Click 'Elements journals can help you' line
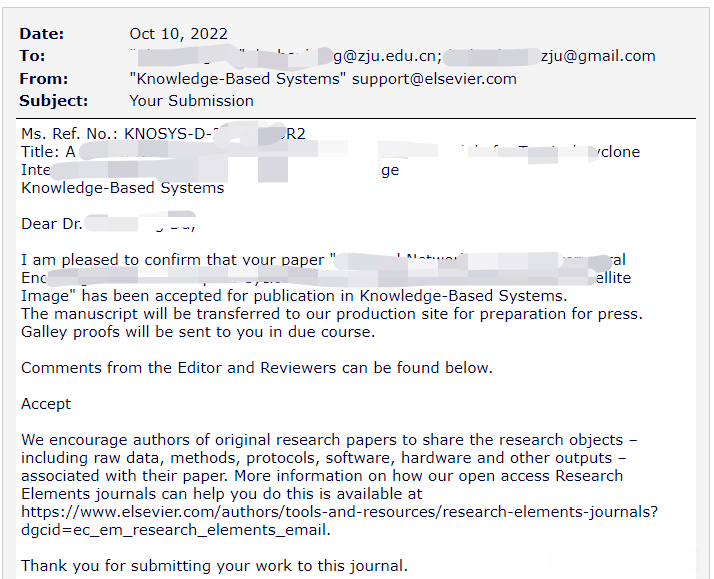Image resolution: width=714 pixels, height=579 pixels. [x=221, y=494]
